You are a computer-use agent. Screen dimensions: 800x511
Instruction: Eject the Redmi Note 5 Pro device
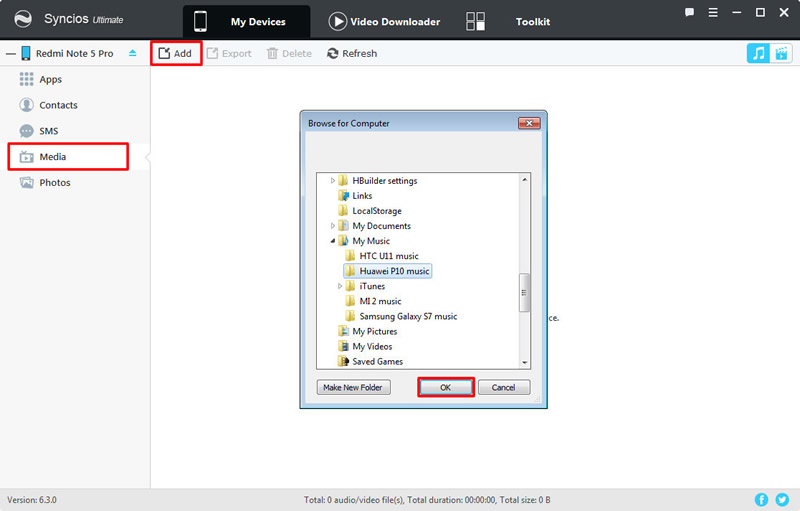pos(133,53)
